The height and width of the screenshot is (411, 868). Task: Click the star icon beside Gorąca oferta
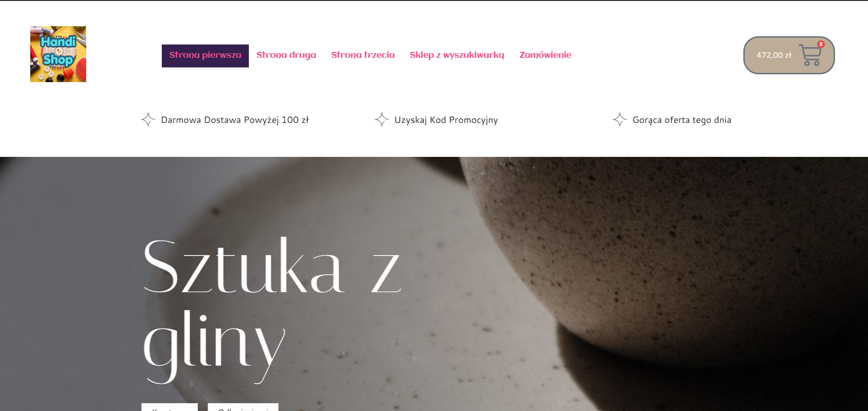[x=620, y=120]
